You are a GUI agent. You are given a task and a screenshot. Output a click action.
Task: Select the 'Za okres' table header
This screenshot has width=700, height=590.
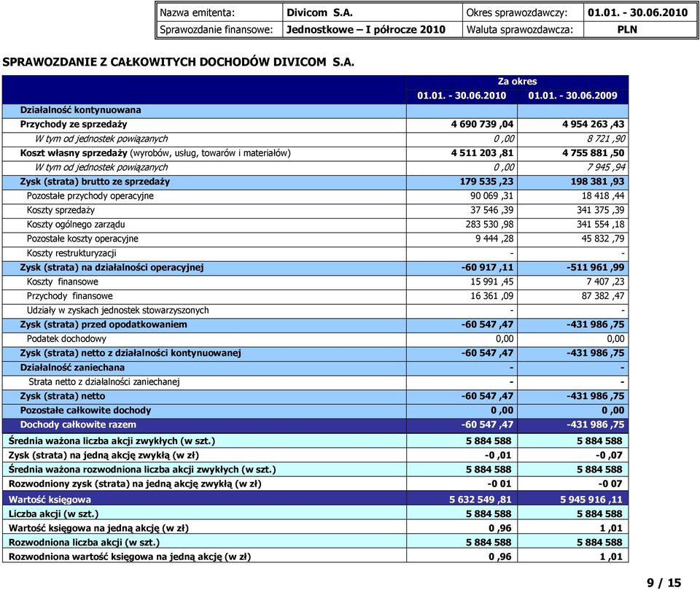pyautogui.click(x=517, y=81)
